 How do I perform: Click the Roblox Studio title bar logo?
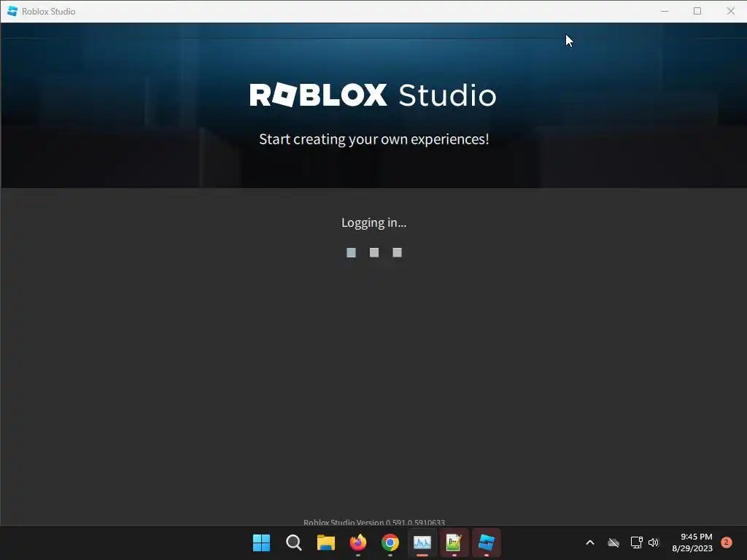coord(12,11)
